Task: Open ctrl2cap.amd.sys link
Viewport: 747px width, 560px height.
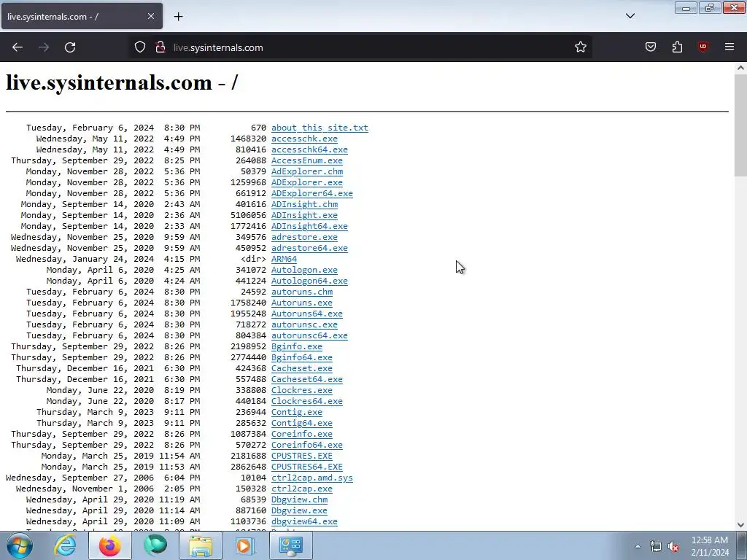Action: click(312, 478)
